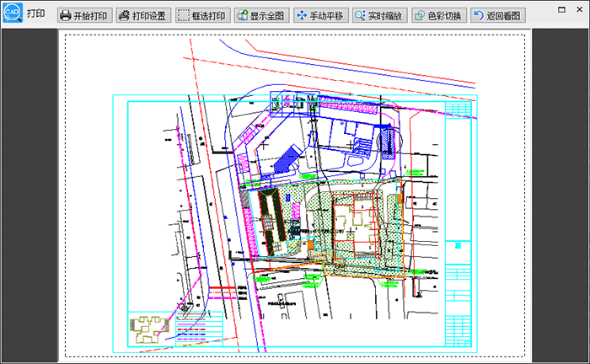This screenshot has width=590, height=364.
Task: Activate 手动平移 manual pan tool
Action: [321, 15]
